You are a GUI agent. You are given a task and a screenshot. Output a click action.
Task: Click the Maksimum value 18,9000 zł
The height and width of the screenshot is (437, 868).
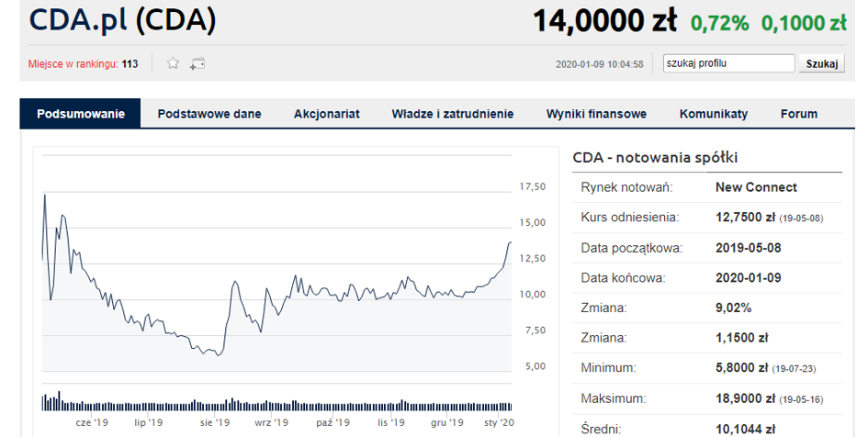click(743, 398)
